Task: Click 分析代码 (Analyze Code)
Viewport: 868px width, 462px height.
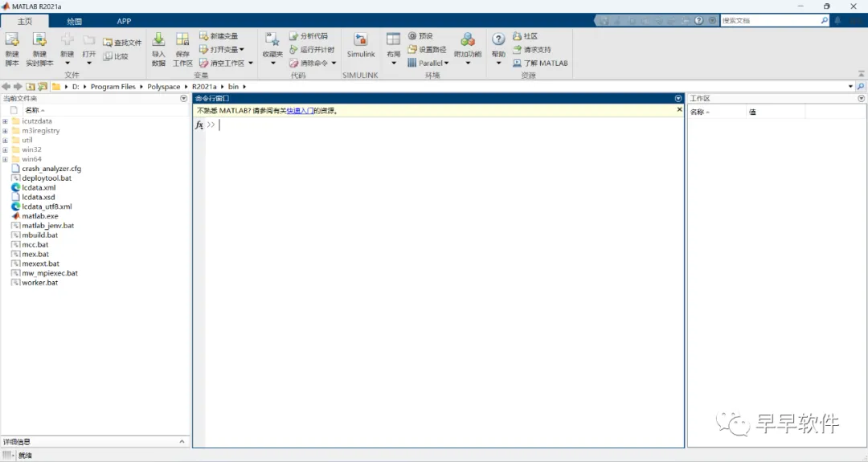Action: [x=309, y=36]
